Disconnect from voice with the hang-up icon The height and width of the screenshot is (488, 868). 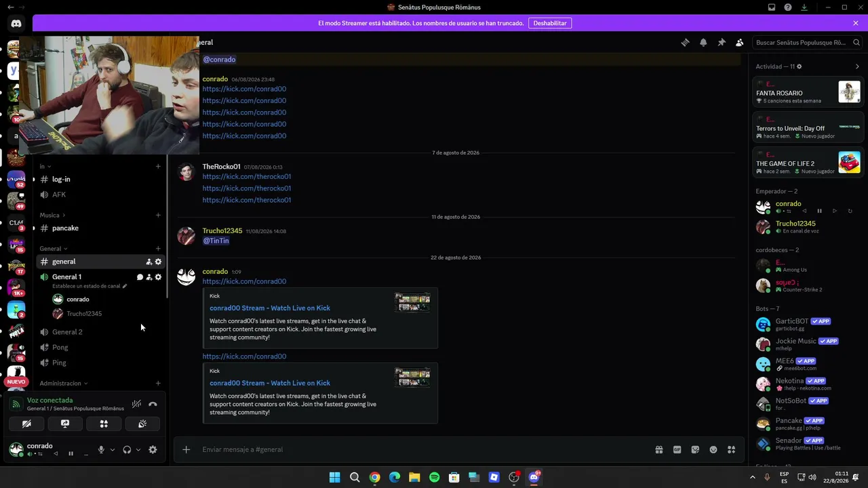(153, 404)
